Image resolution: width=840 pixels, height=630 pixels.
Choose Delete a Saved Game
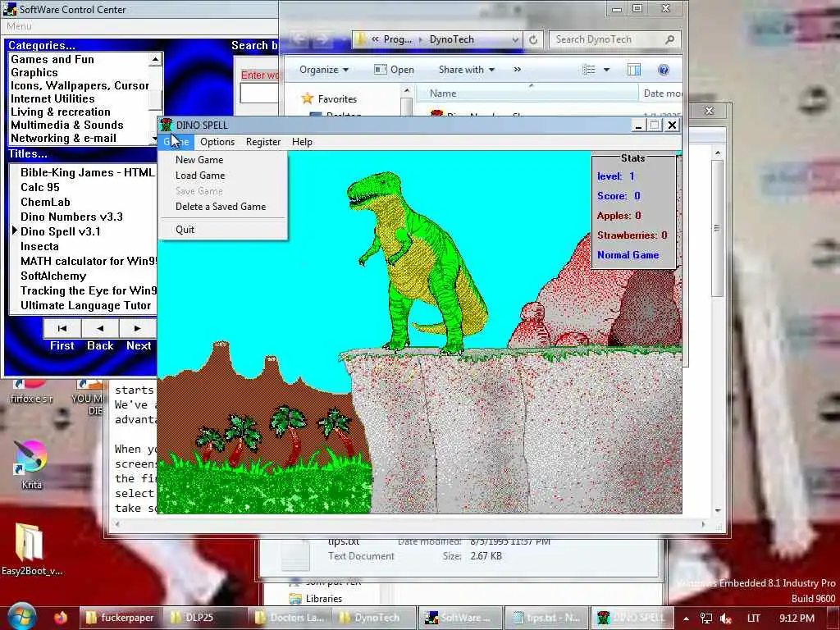(220, 206)
